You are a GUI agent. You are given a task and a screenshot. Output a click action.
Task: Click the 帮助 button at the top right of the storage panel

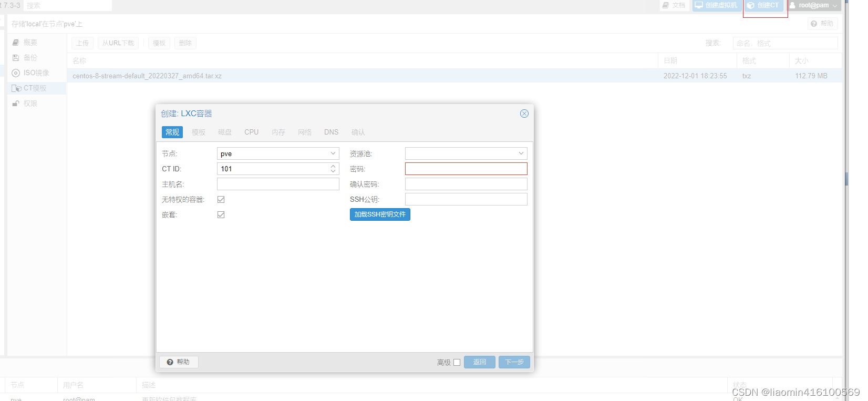tap(823, 24)
